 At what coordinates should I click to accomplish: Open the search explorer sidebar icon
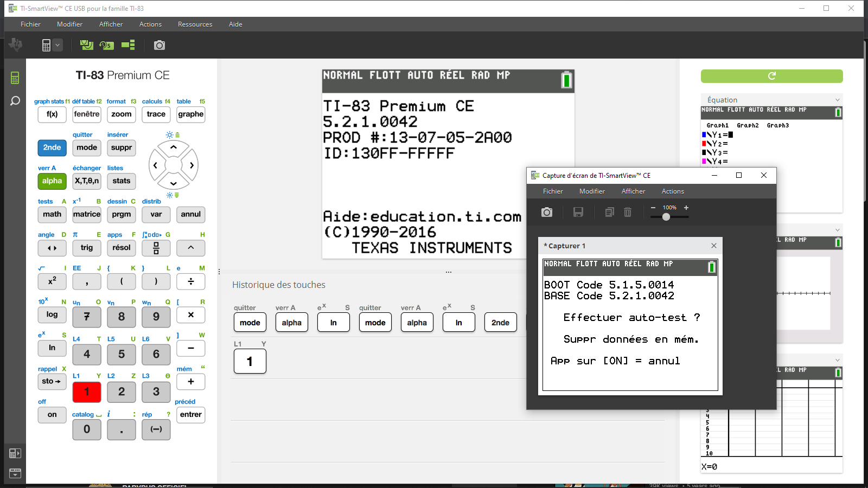[15, 101]
